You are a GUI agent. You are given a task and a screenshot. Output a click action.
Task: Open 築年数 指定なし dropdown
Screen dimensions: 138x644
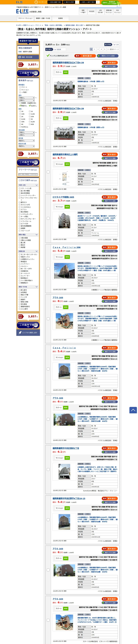27,140
